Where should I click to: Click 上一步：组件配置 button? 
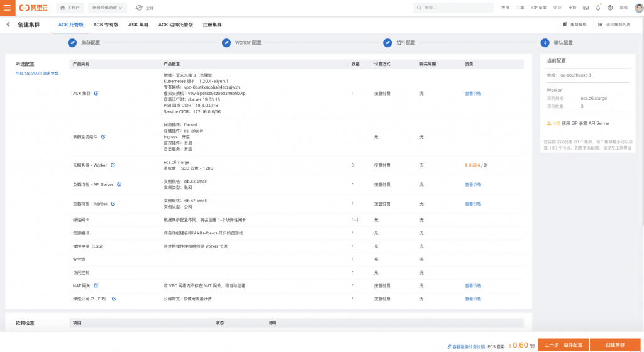point(563,345)
